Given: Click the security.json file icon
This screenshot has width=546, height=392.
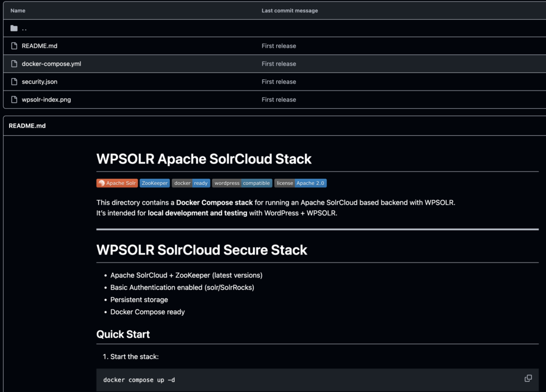Looking at the screenshot, I should (14, 81).
